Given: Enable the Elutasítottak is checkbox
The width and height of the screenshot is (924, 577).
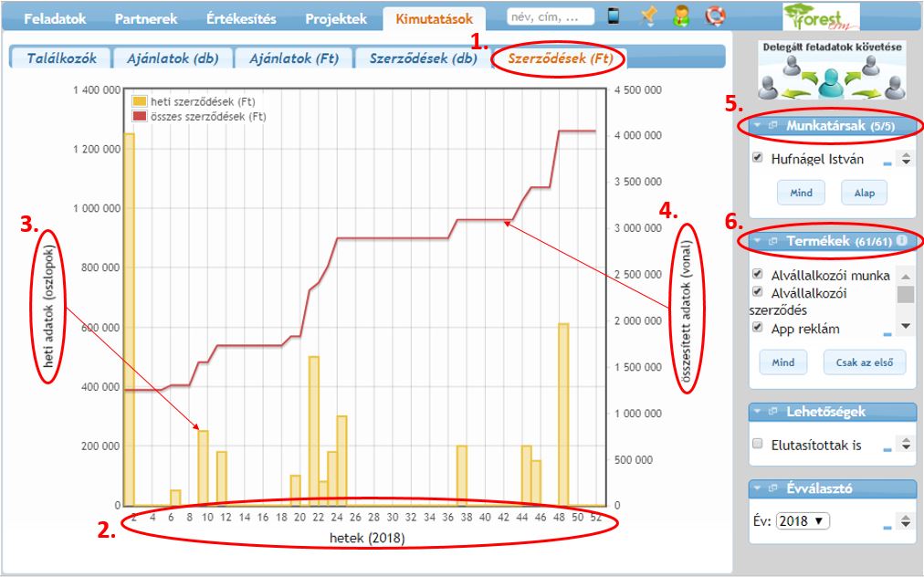Looking at the screenshot, I should 758,445.
